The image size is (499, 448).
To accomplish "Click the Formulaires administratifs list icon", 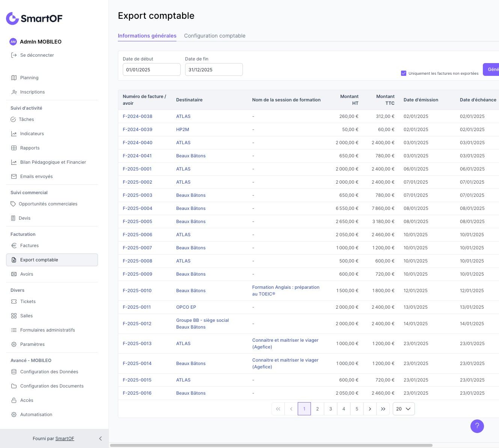I will click(14, 330).
